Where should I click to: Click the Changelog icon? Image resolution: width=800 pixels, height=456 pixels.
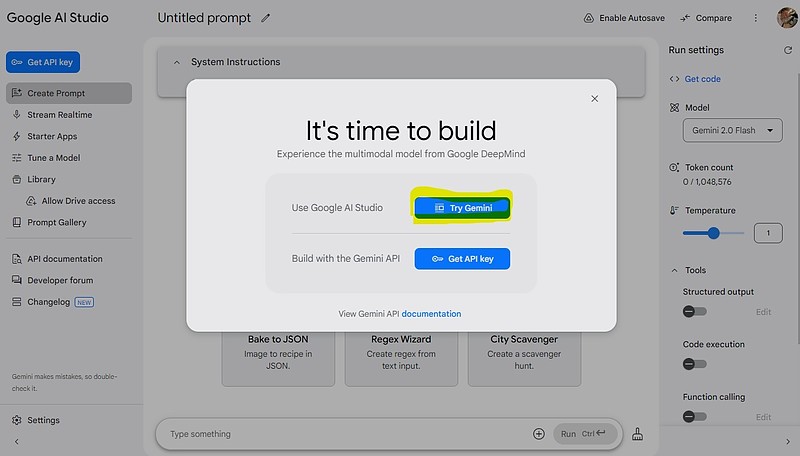pyautogui.click(x=17, y=302)
